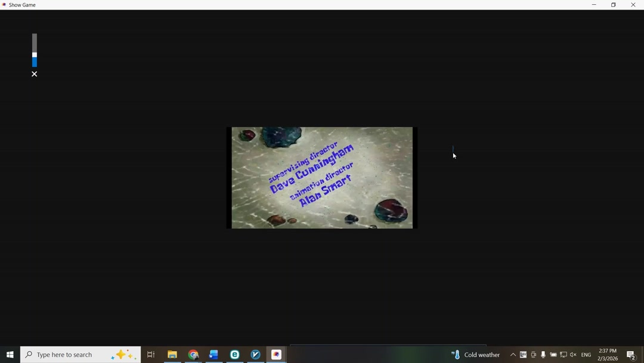Click the 'Type here to search' box
644x363 pixels.
[80, 355]
